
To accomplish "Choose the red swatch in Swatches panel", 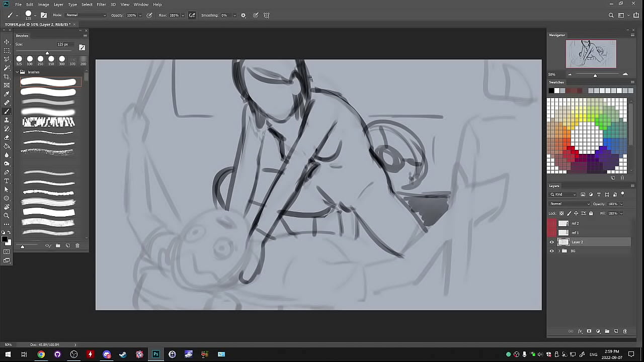I will tap(572, 149).
